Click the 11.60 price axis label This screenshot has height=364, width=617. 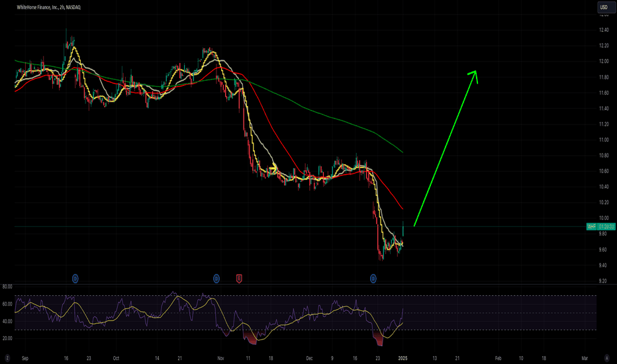pos(604,93)
